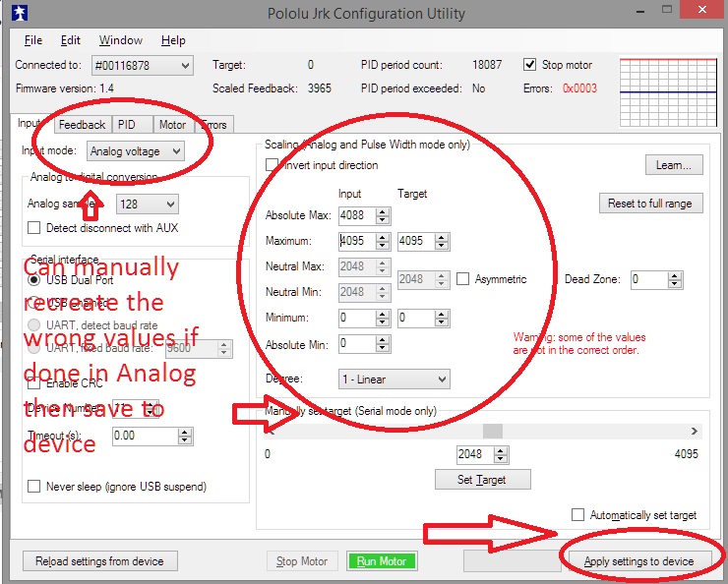
Task: Decrease Absolute Max with down arrow
Action: click(x=383, y=220)
